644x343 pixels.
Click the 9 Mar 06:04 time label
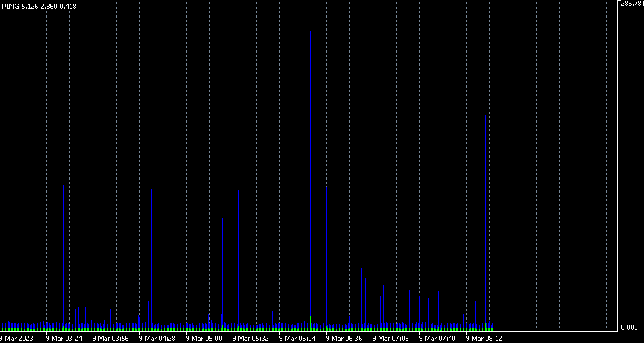[298, 339]
